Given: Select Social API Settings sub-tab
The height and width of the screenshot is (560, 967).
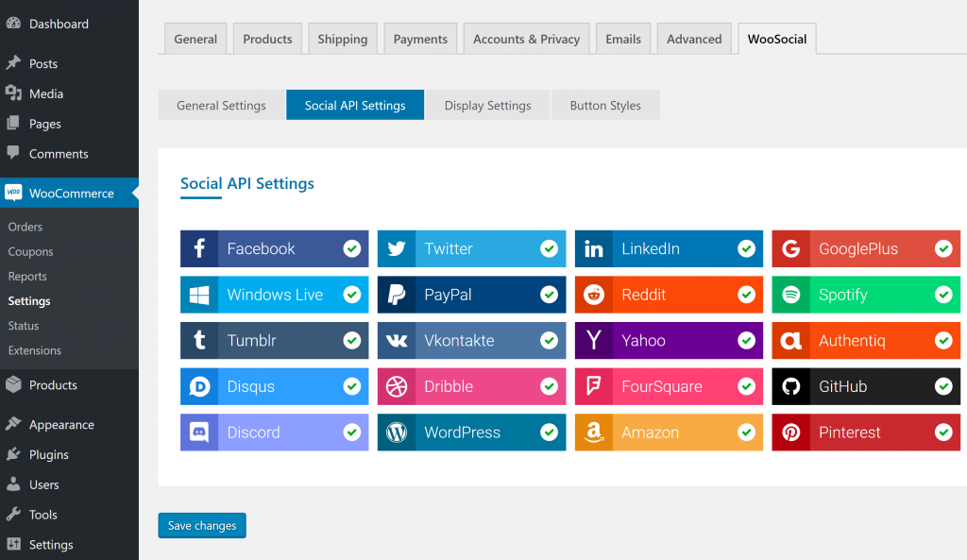Looking at the screenshot, I should tap(355, 105).
